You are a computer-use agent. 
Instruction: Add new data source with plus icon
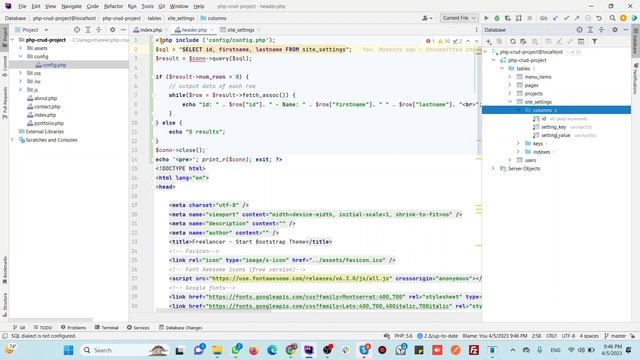click(x=489, y=42)
